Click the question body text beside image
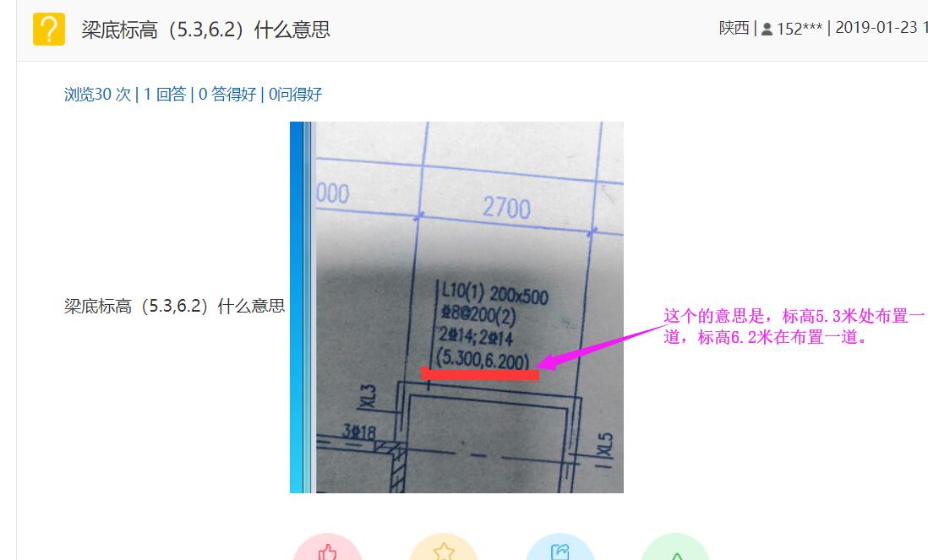Image resolution: width=928 pixels, height=560 pixels. 175,306
